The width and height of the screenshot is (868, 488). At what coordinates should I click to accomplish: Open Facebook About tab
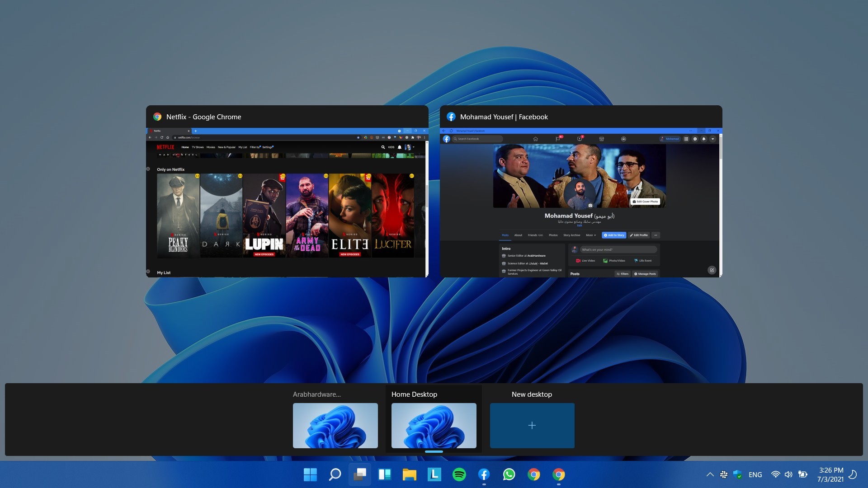coord(518,235)
